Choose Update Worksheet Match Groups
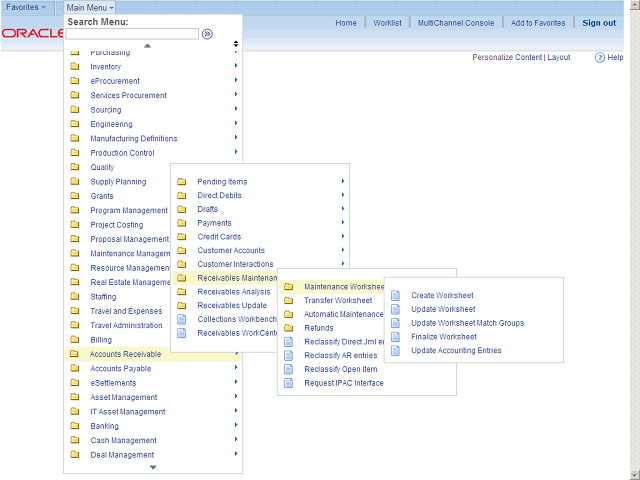 point(467,323)
